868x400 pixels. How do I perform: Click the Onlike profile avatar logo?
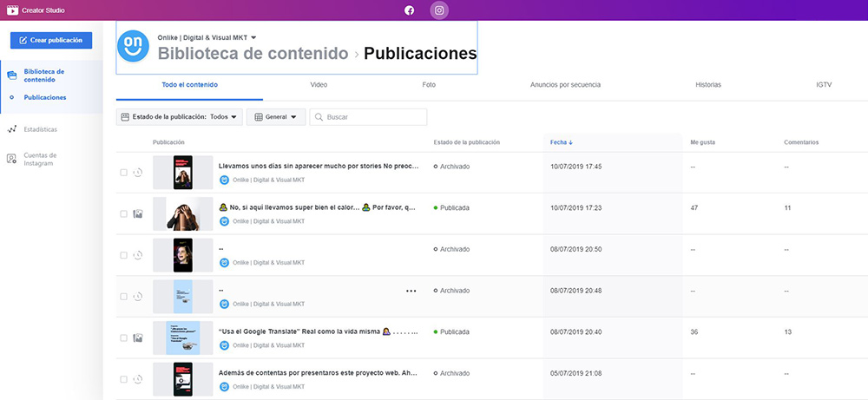pos(135,45)
